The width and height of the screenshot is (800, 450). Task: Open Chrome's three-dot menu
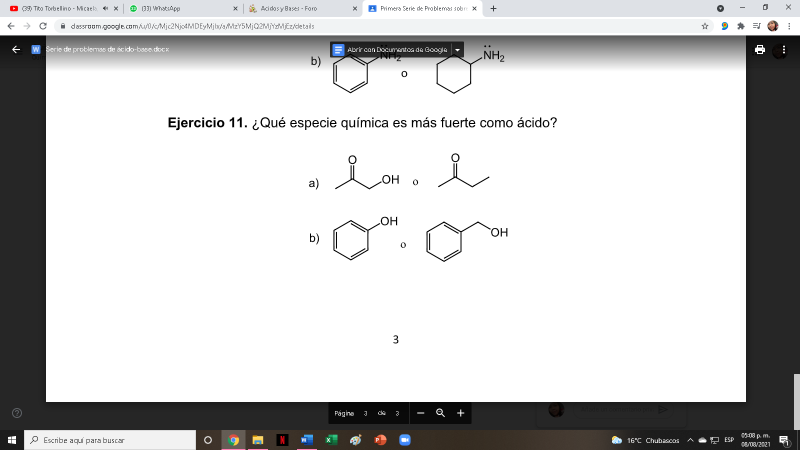coord(789,26)
